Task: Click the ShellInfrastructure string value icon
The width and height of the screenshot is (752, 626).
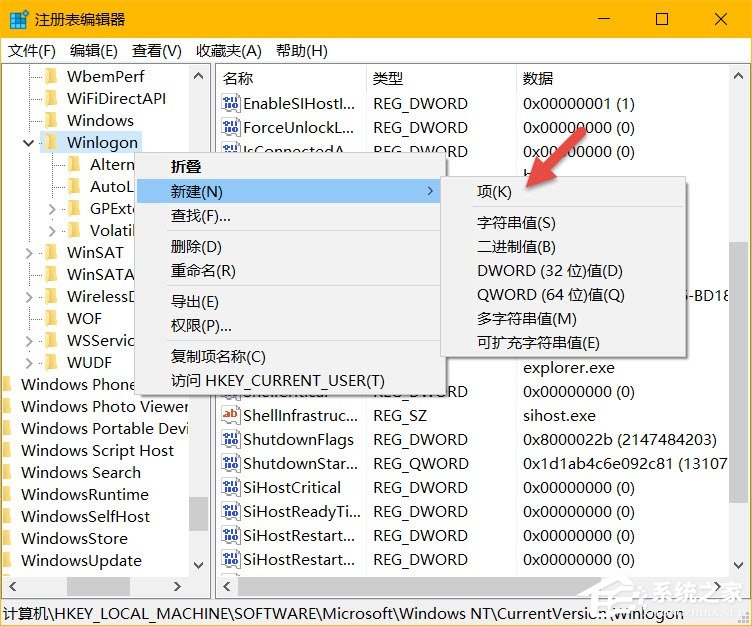Action: point(231,415)
